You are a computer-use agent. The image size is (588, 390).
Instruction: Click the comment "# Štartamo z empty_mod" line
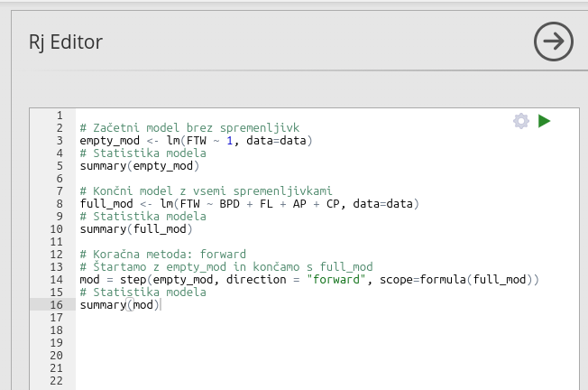pyautogui.click(x=226, y=266)
